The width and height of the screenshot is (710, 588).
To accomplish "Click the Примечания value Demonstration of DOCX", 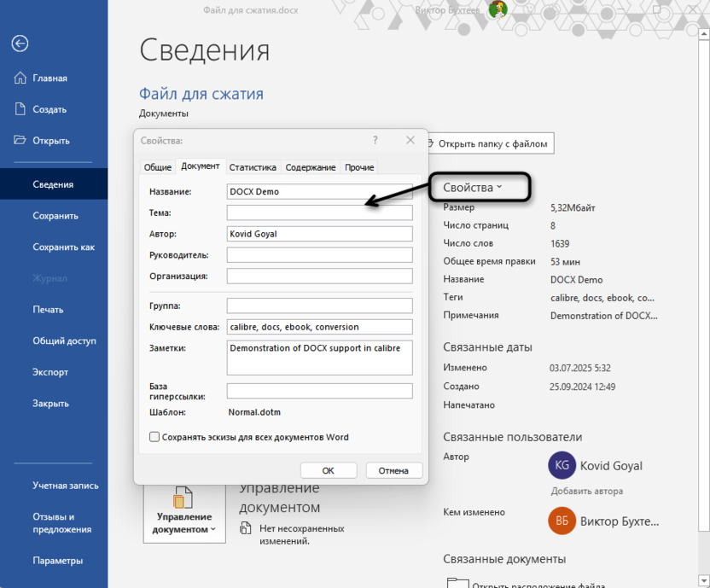I will coord(603,316).
